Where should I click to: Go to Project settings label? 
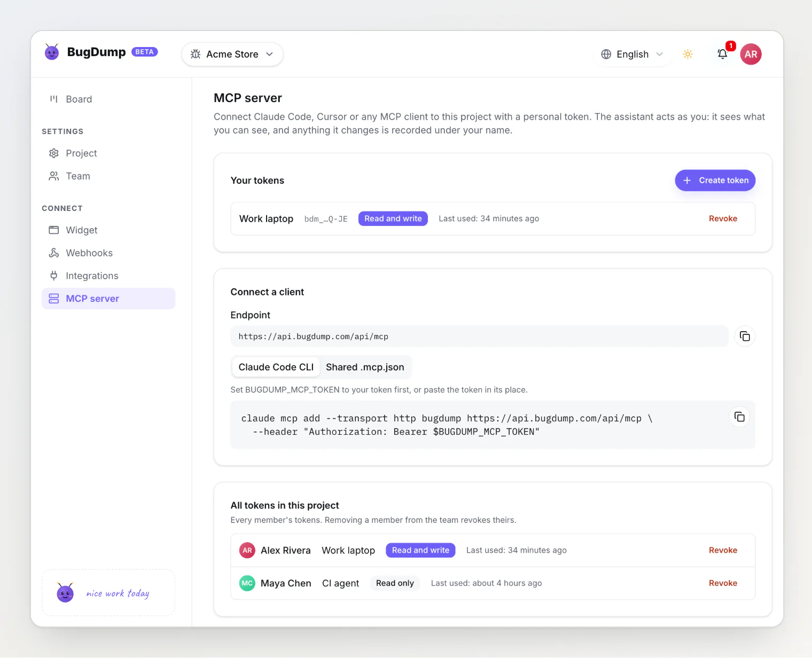tap(81, 153)
